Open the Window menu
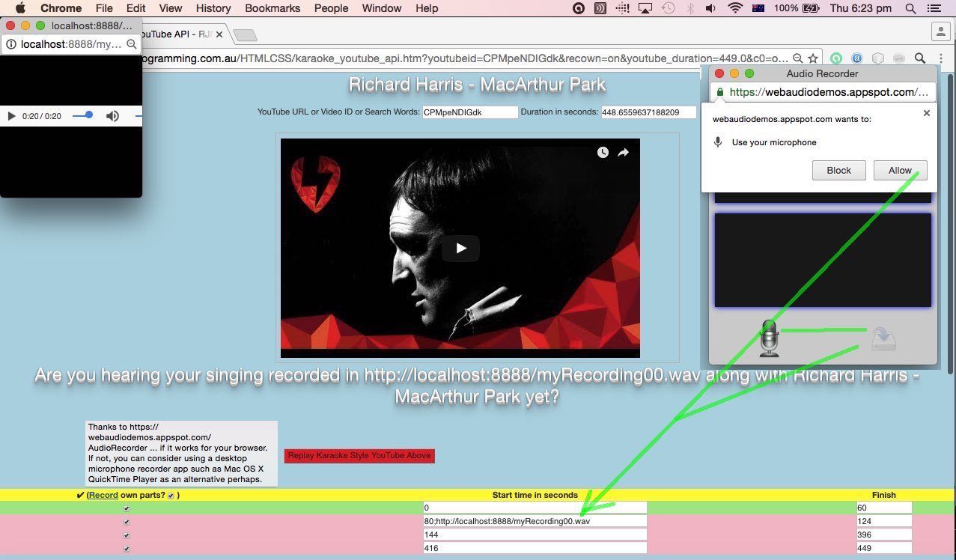956x560 pixels. [x=382, y=8]
